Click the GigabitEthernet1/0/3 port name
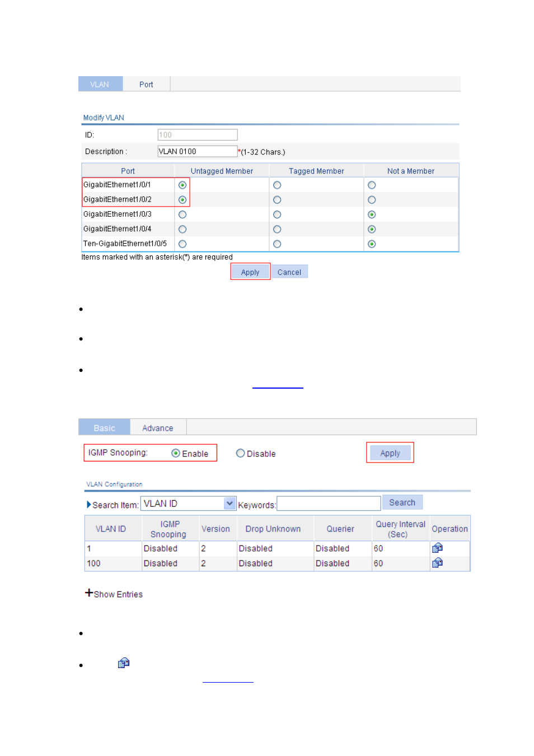Viewport: 534px width, 756px height. pyautogui.click(x=118, y=214)
